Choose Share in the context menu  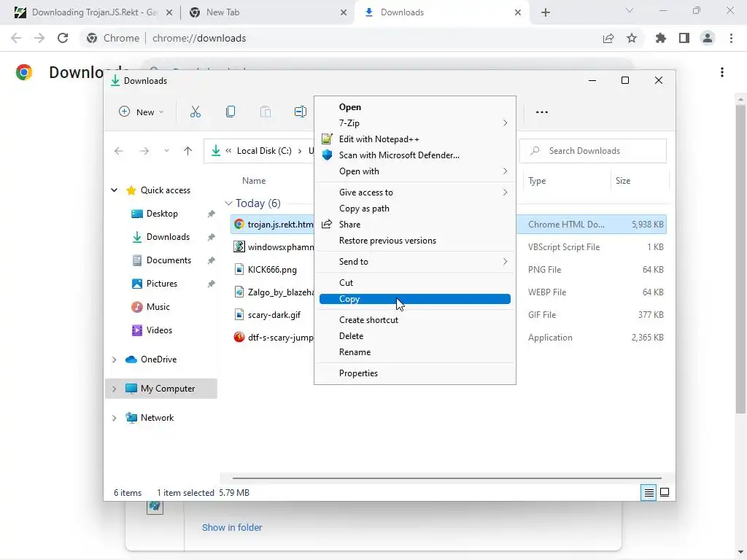click(x=414, y=225)
